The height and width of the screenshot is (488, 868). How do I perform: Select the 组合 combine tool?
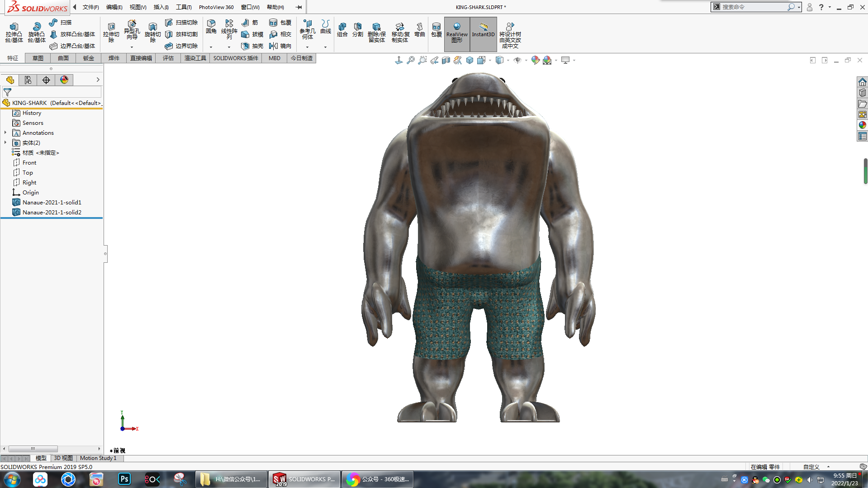point(342,30)
